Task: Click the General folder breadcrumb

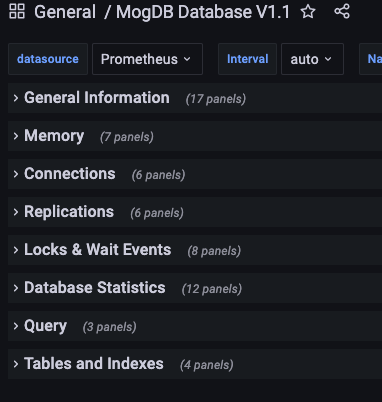Action: [x=65, y=12]
